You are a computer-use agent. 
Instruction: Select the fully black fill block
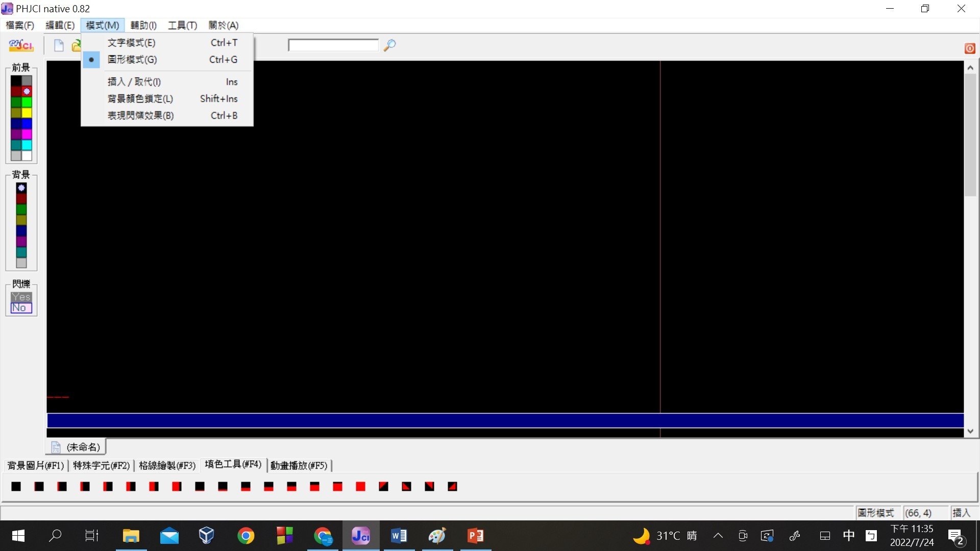coord(16,486)
